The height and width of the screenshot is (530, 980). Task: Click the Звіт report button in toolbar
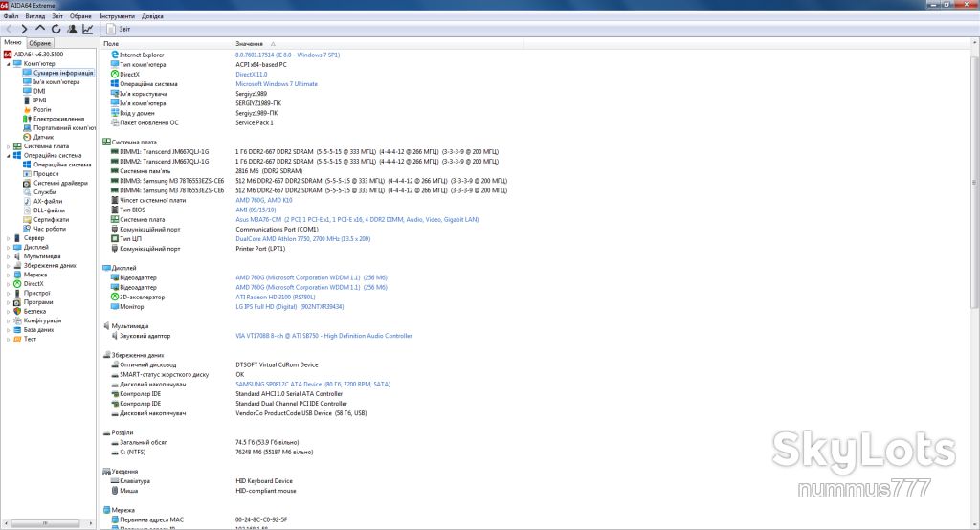[119, 29]
